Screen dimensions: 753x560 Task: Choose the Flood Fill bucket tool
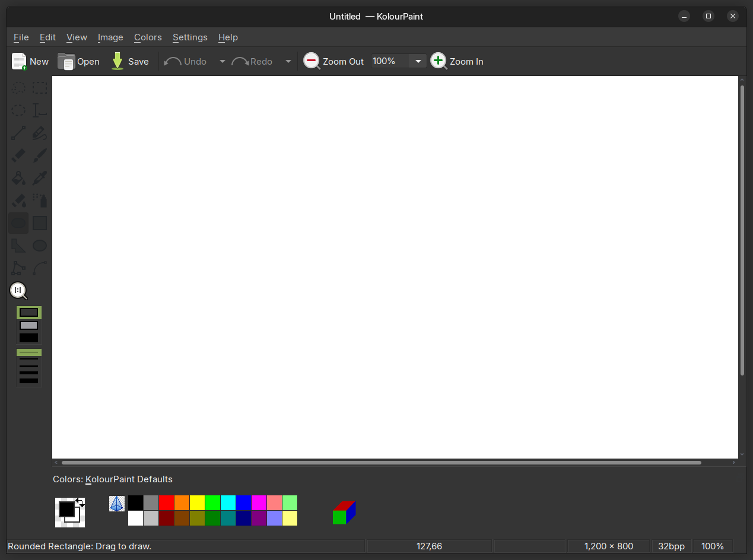click(x=18, y=178)
